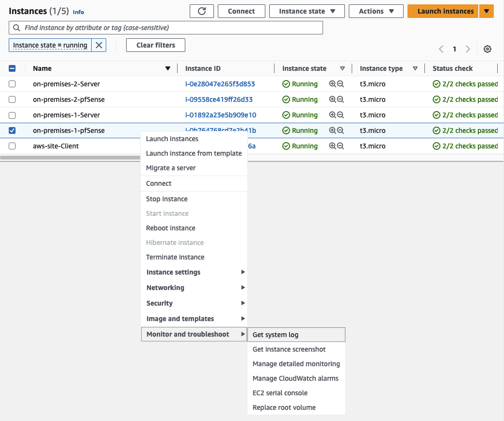This screenshot has width=504, height=421.
Task: Zoom in filter icon for on-premises-2-Server state
Action: 332,84
